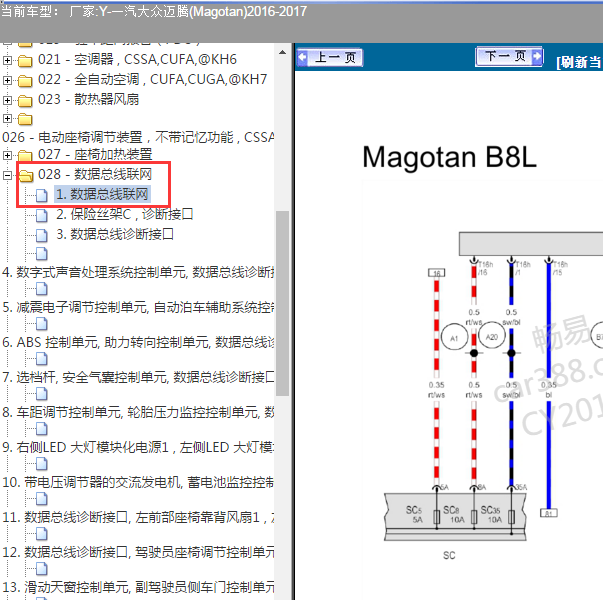
Task: Click open-folder icon of 028 数据总线联网
Action: click(x=26, y=176)
